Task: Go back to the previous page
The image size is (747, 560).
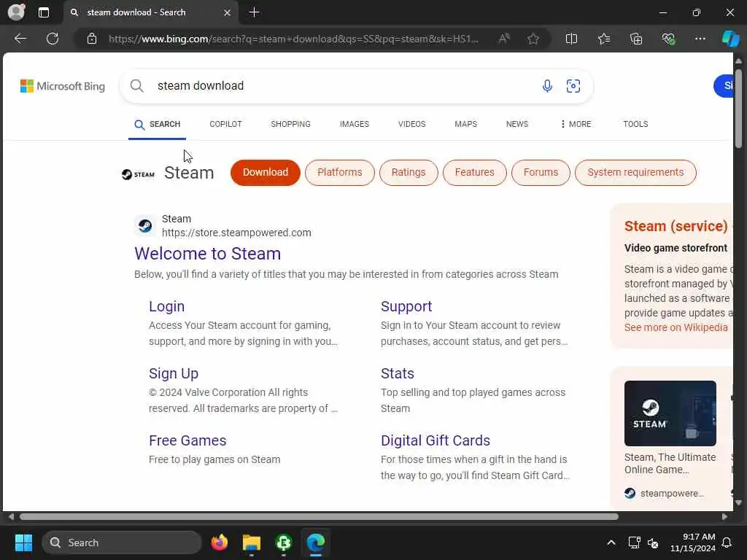Action: click(x=20, y=39)
